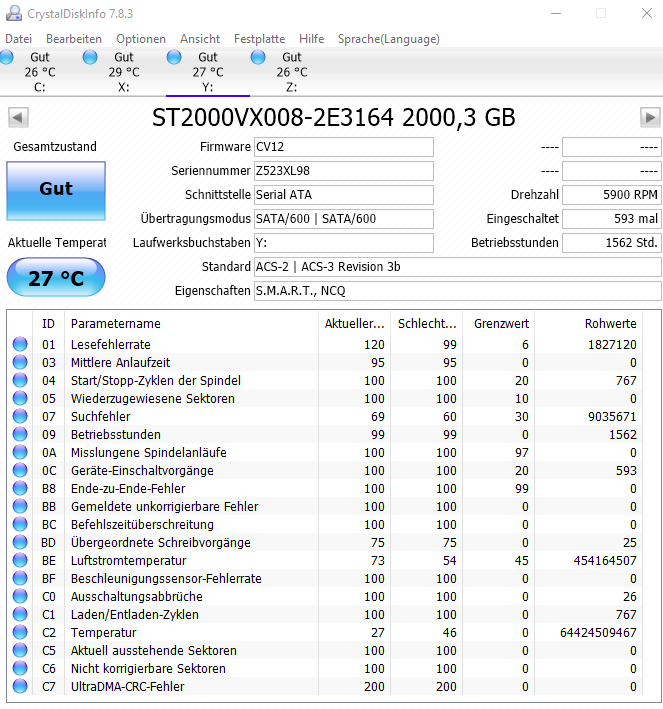Click status orb of Ende-zu-Ende-Fehler row
The width and height of the screenshot is (663, 709).
20,488
